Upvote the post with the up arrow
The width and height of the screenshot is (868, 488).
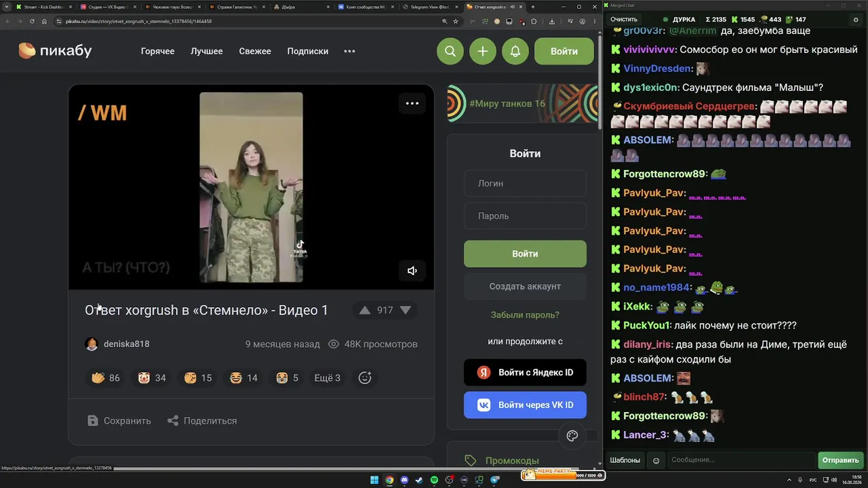point(365,310)
